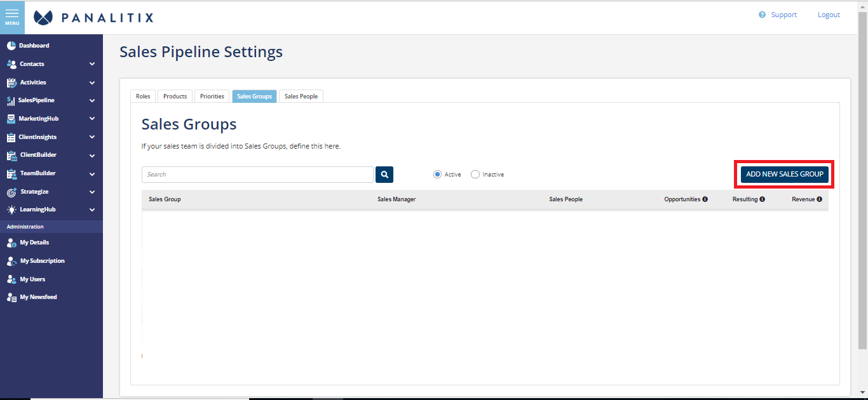Click the Activities clipboard icon
Viewport: 868px width, 400px height.
(x=11, y=83)
